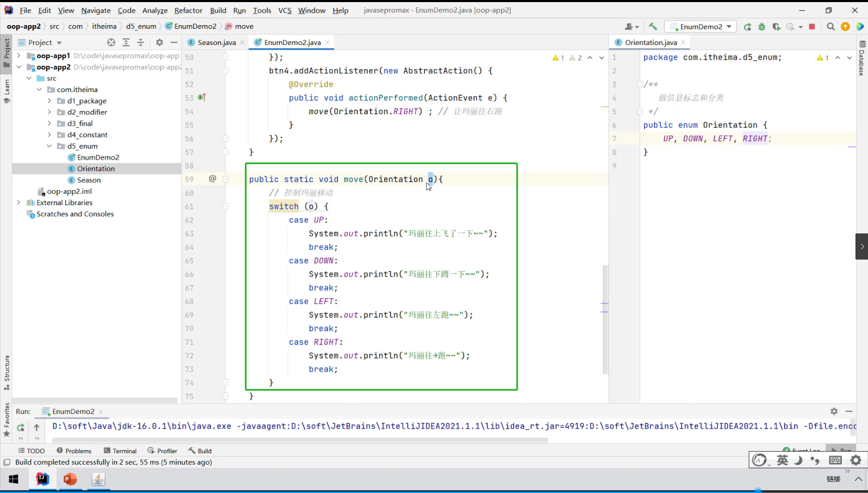Open PowerPoint from the Windows taskbar
868x493 pixels.
(70, 479)
